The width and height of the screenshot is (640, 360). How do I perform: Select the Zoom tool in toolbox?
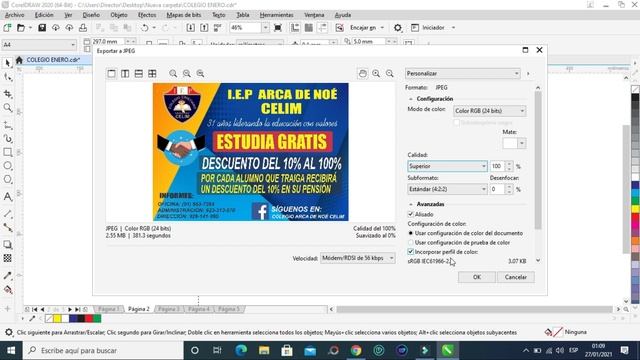coord(7,108)
